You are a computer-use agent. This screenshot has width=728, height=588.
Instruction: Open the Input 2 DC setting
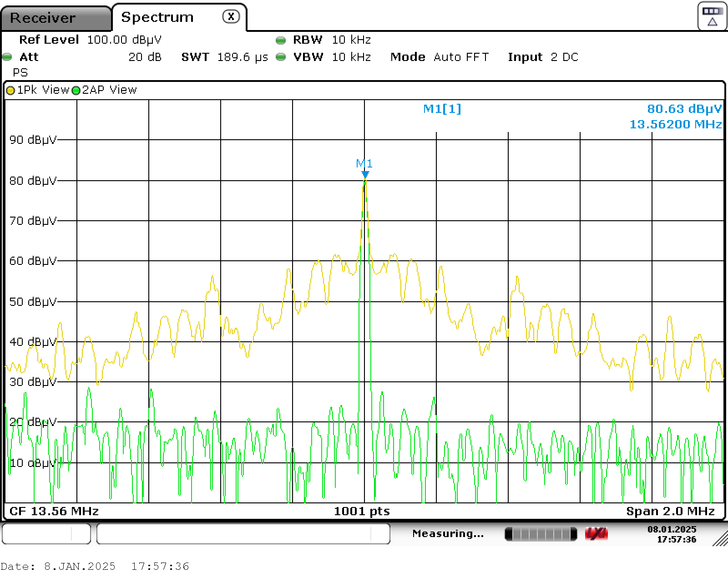pyautogui.click(x=543, y=57)
